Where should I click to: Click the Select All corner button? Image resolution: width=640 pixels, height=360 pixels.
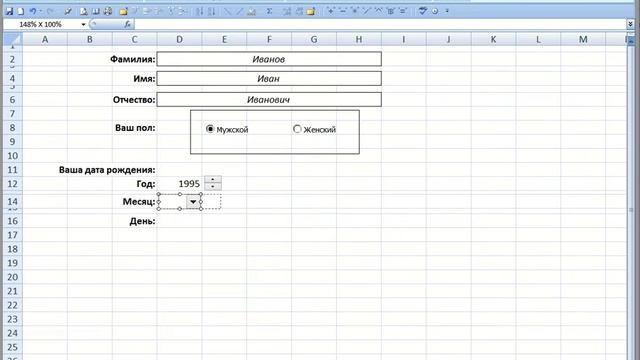[13, 40]
